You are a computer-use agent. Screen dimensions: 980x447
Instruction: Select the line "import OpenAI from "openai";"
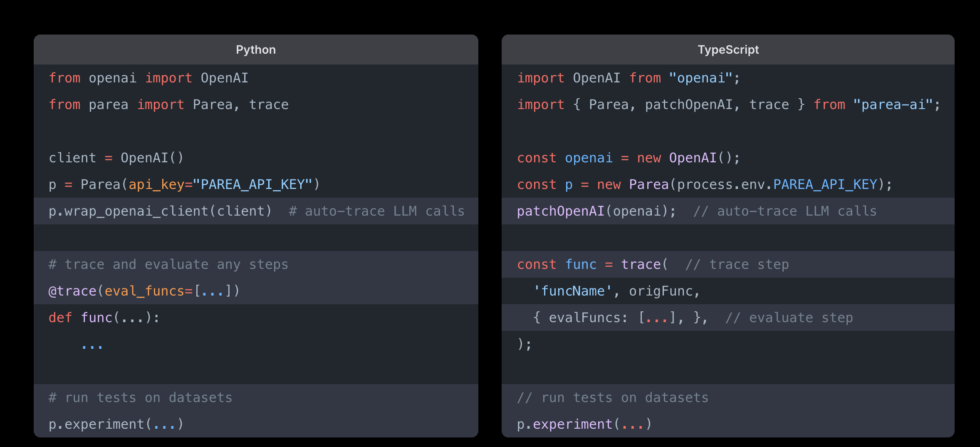click(629, 78)
